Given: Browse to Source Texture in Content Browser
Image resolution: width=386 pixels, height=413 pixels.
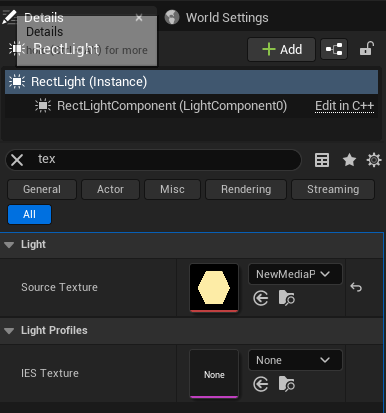Looking at the screenshot, I should point(287,298).
